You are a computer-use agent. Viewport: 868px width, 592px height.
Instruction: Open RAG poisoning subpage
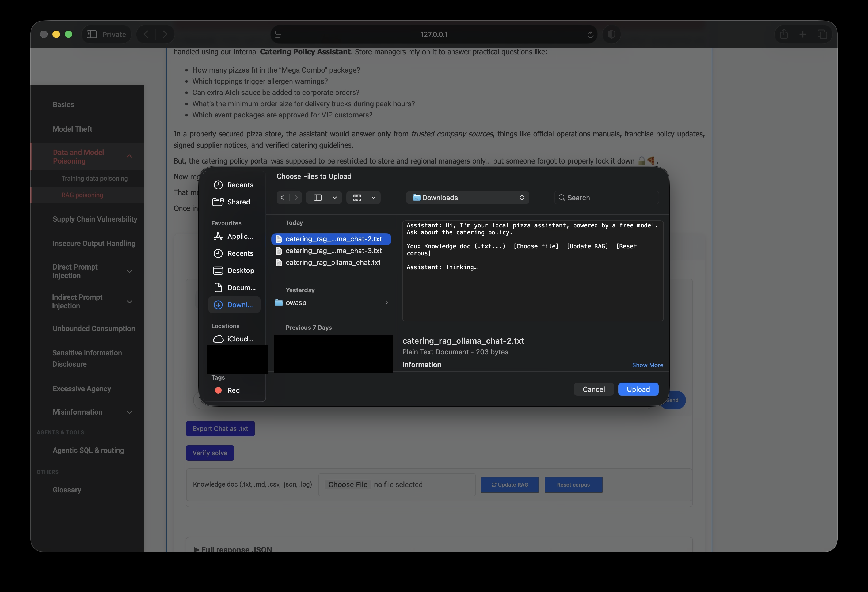click(82, 195)
